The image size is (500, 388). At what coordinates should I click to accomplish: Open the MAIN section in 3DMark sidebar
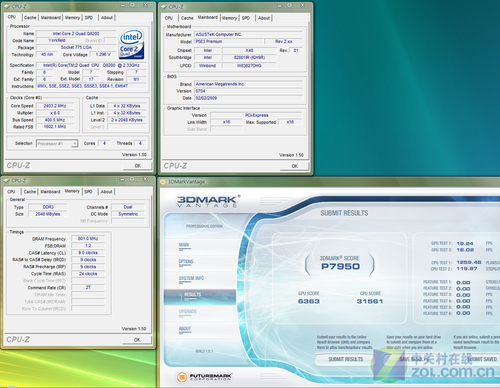[184, 245]
